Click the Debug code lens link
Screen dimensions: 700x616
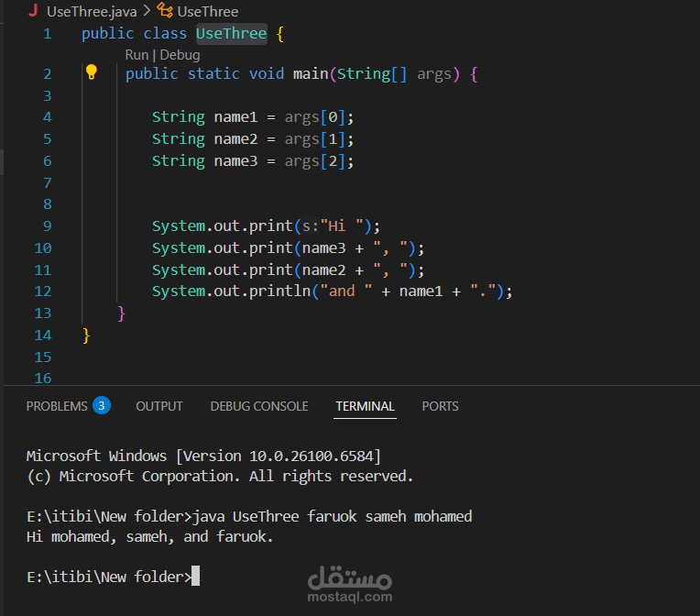point(180,55)
